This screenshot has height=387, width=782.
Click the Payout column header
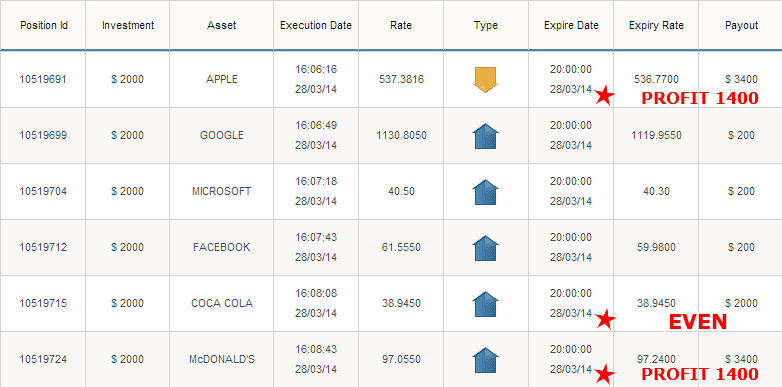pos(741,25)
